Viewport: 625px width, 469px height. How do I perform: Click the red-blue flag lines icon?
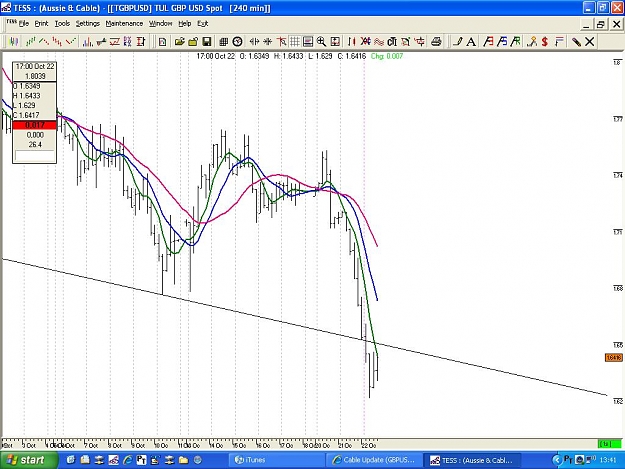559,41
